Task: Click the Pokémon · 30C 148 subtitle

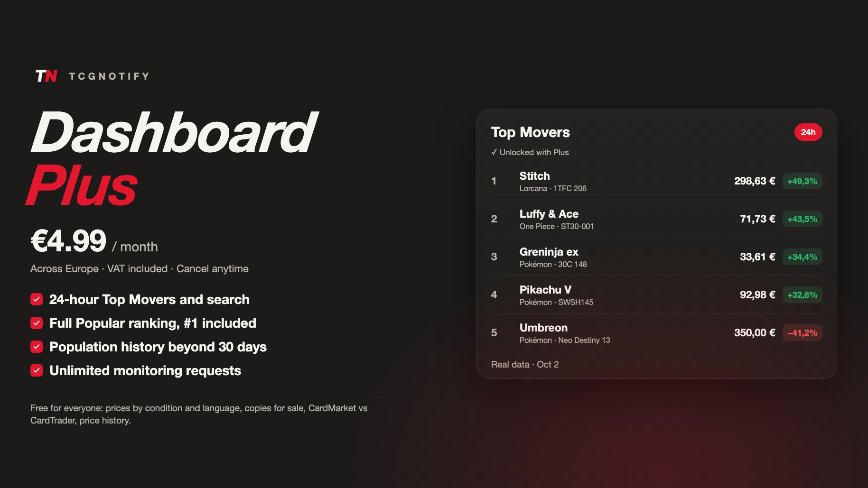Action: point(553,264)
